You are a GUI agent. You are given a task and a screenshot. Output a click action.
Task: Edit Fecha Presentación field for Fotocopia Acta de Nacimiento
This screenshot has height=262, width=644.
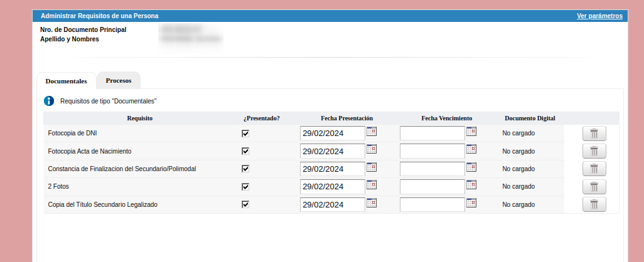333,151
